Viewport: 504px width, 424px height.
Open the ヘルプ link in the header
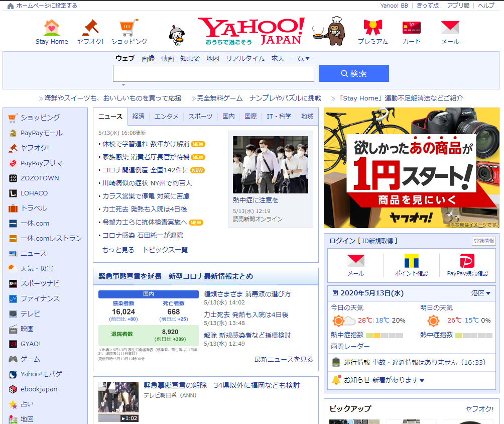click(x=486, y=6)
